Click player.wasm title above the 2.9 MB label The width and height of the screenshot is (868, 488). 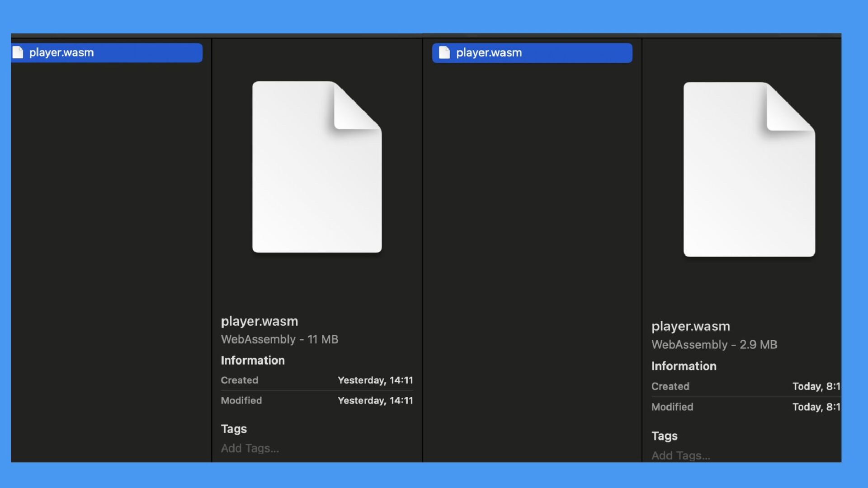point(690,326)
